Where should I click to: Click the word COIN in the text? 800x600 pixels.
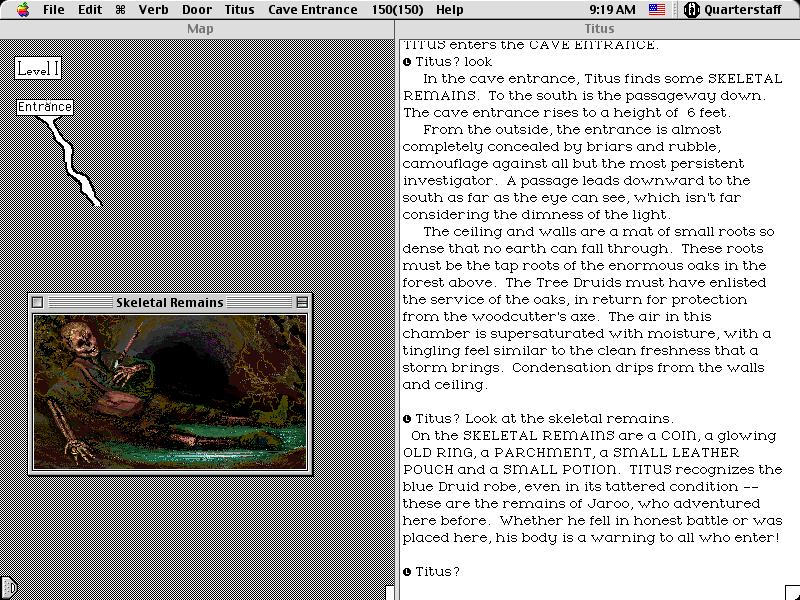(679, 436)
